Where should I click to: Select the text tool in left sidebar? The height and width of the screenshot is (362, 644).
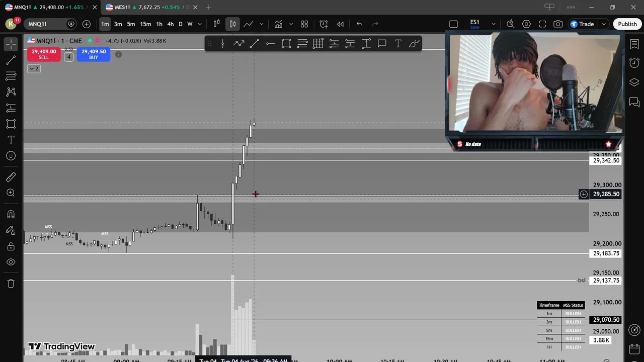(11, 140)
